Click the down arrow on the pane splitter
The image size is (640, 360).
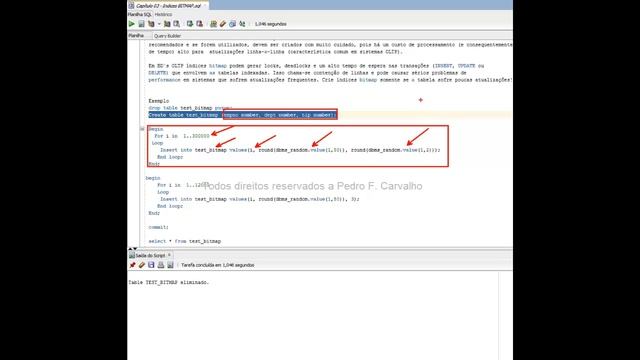coord(135,249)
